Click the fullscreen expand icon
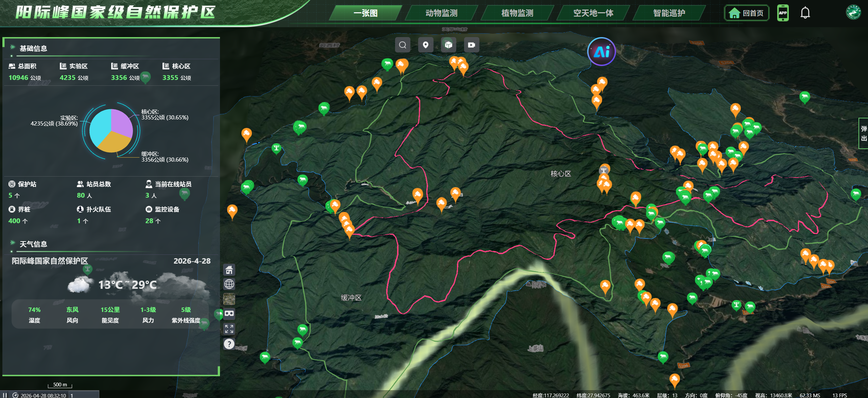The height and width of the screenshot is (398, 868). pyautogui.click(x=229, y=329)
